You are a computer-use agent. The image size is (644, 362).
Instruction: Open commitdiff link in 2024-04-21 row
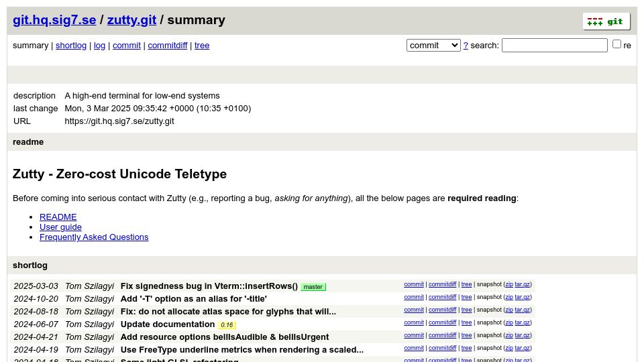click(442, 335)
